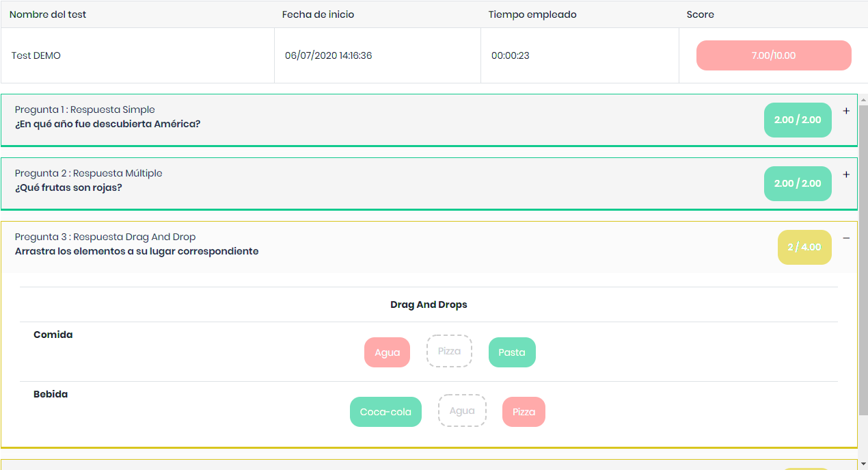Click the 2.00 / 2.00 badge of Pregunta 2
Viewport: 868px width, 470px height.
coord(798,183)
